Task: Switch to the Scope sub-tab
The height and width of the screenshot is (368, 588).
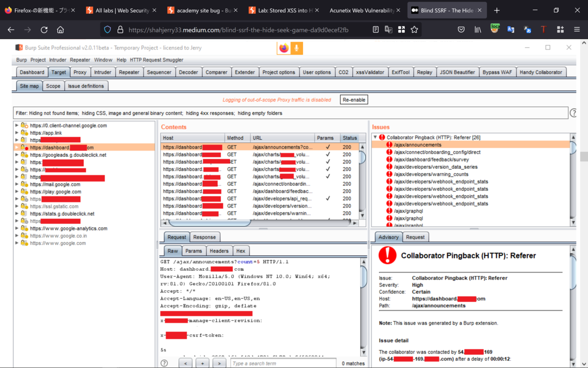Action: coord(53,86)
